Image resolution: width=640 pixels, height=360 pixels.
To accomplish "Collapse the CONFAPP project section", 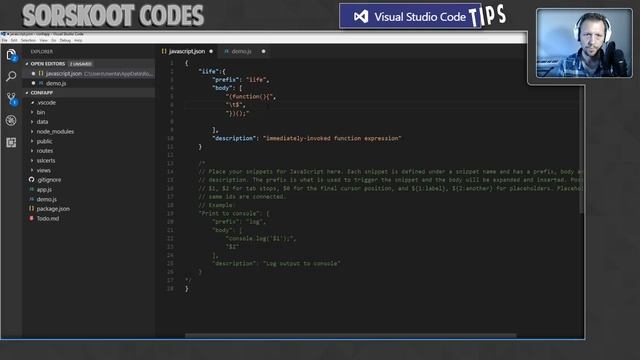I will (27, 93).
